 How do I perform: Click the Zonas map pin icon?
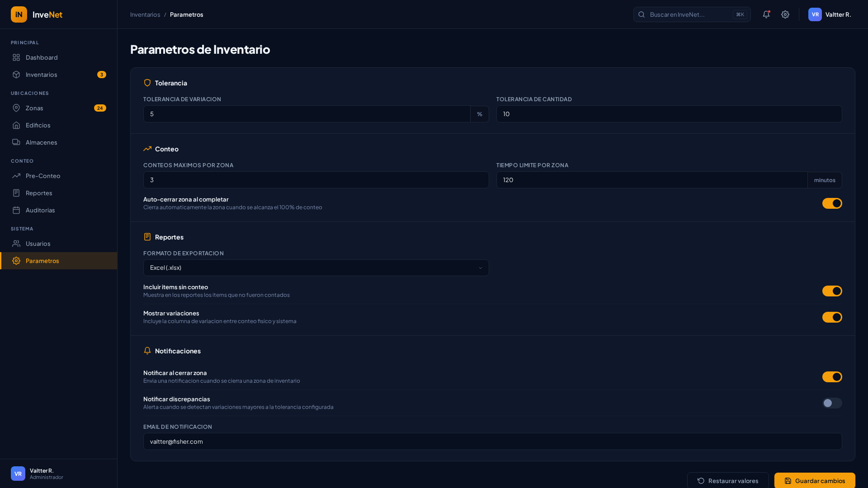(x=16, y=108)
